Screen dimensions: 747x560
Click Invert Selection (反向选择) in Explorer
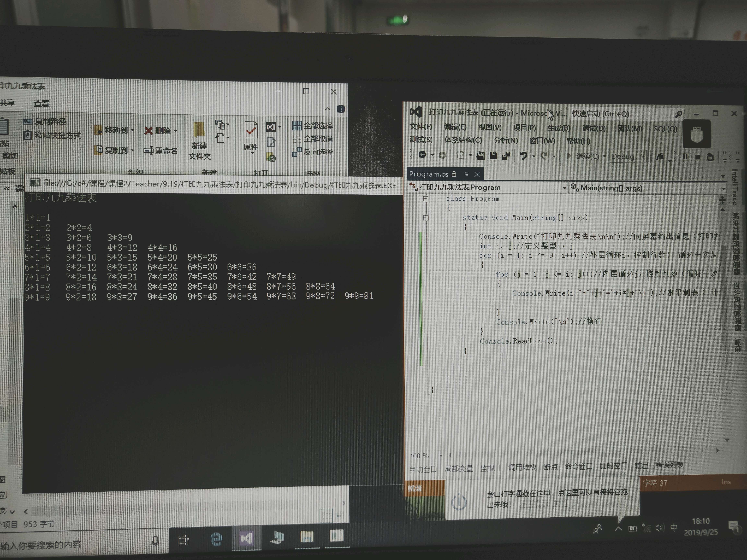click(x=312, y=152)
